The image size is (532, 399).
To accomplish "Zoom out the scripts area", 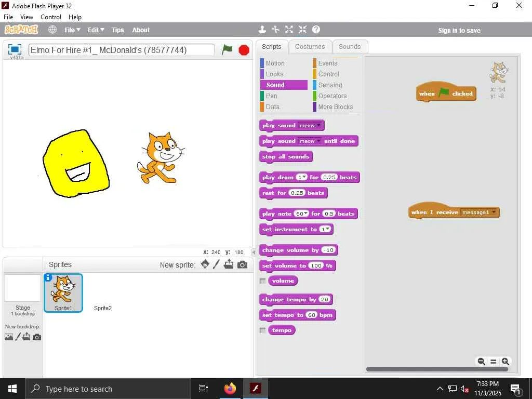I will [x=481, y=362].
